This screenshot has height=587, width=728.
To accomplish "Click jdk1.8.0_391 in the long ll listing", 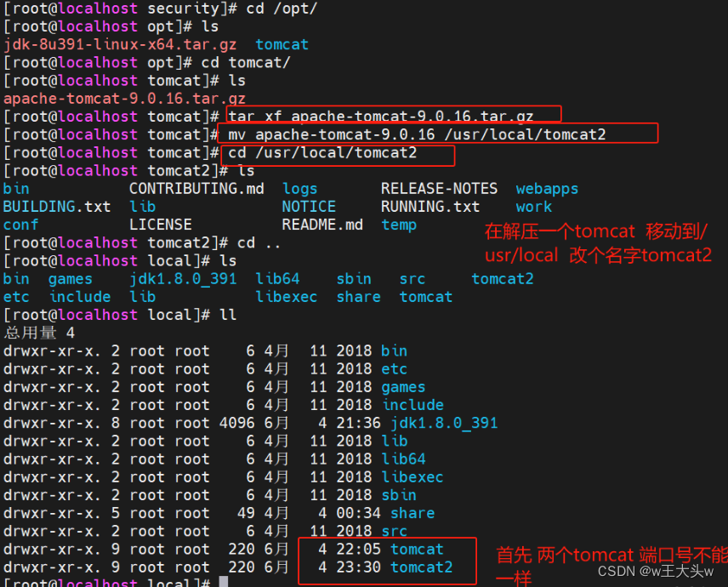I will click(444, 423).
